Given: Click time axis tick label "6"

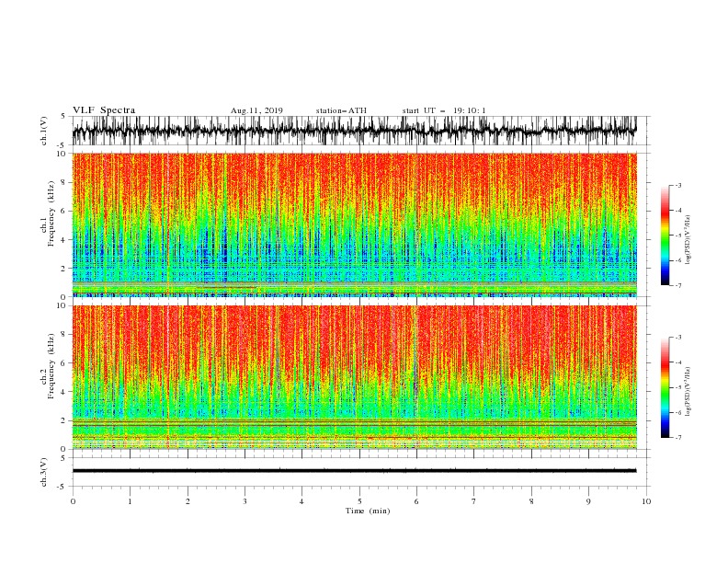Looking at the screenshot, I should click(x=416, y=501).
